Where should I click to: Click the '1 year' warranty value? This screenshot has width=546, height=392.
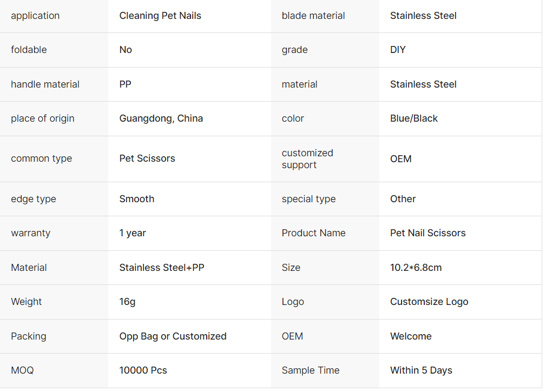[133, 233]
